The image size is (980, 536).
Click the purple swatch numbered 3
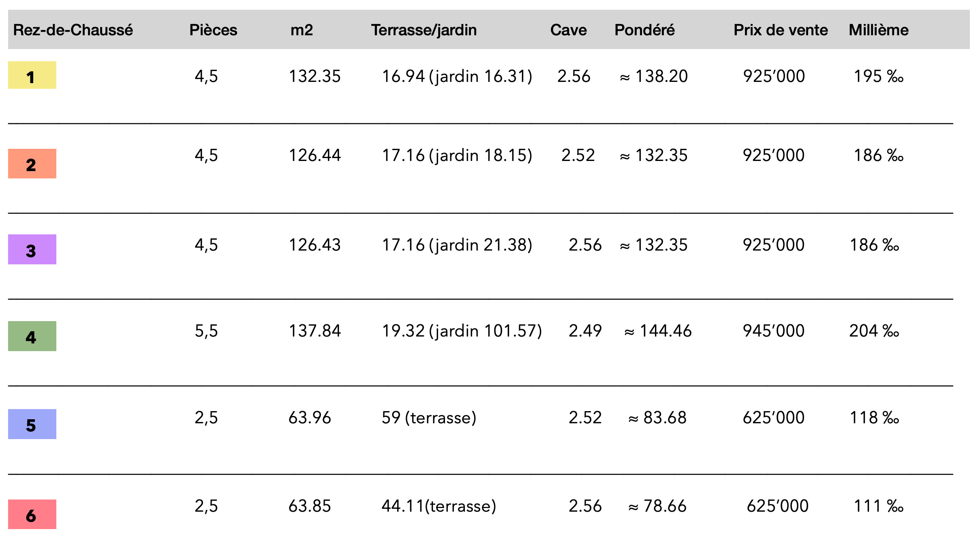[x=32, y=250]
